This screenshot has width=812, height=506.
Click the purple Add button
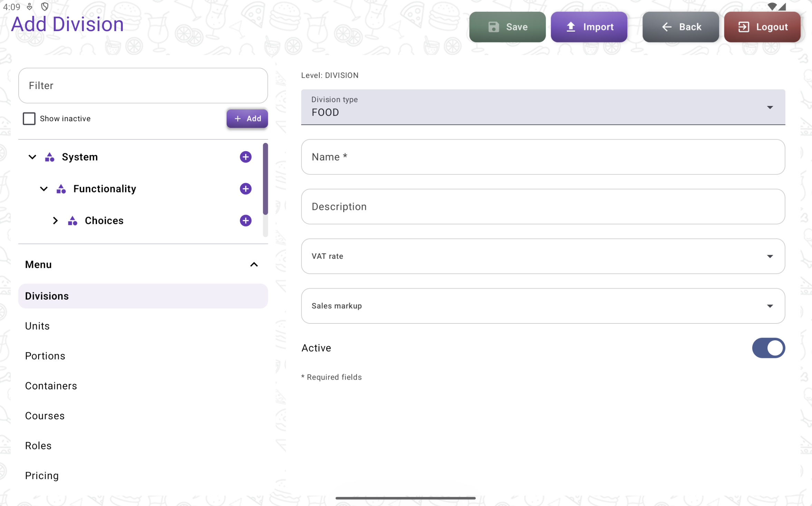click(x=247, y=118)
